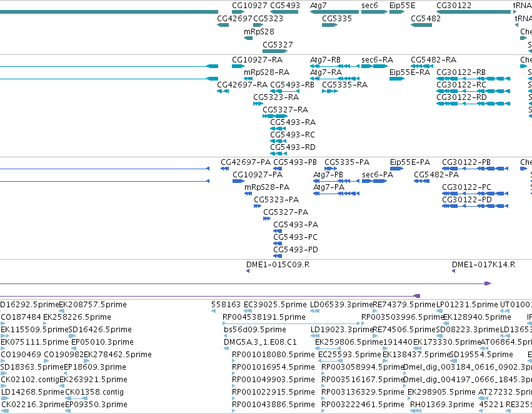532x414 pixels.
Task: Click the Eip55E gene label
Action: pyautogui.click(x=403, y=6)
